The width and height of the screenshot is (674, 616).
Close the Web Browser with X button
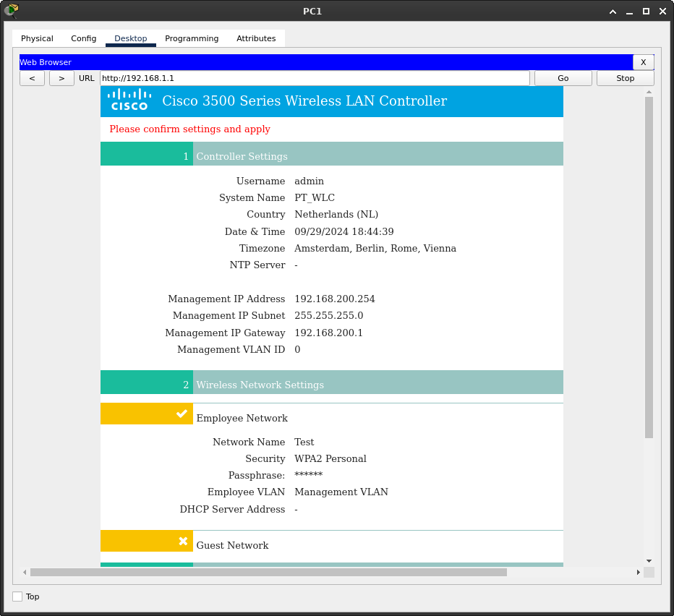[x=643, y=62]
